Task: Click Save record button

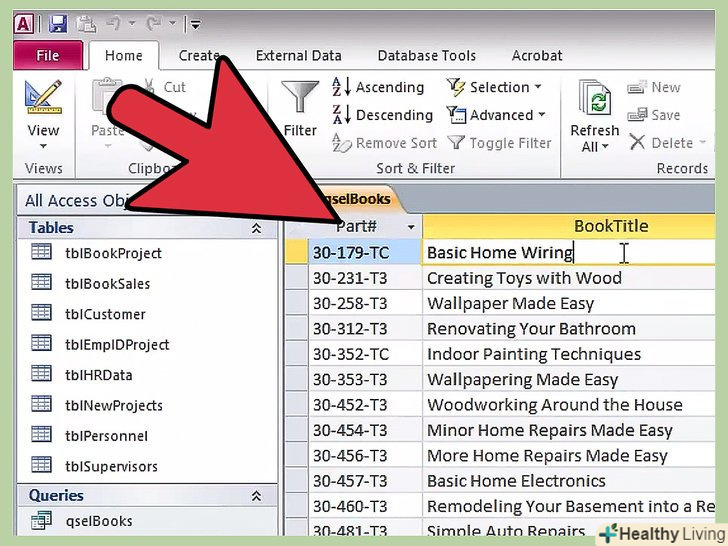Action: pos(654,115)
